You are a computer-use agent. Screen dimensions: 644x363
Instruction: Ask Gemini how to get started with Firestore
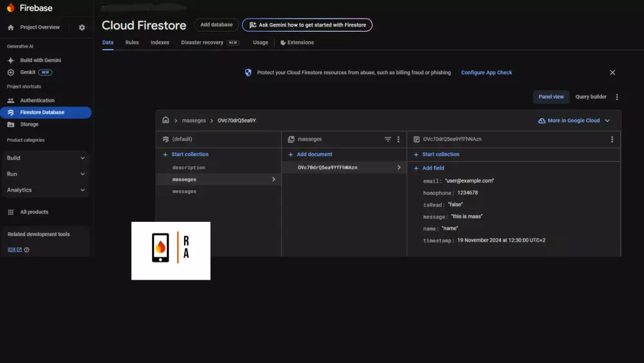click(x=307, y=25)
